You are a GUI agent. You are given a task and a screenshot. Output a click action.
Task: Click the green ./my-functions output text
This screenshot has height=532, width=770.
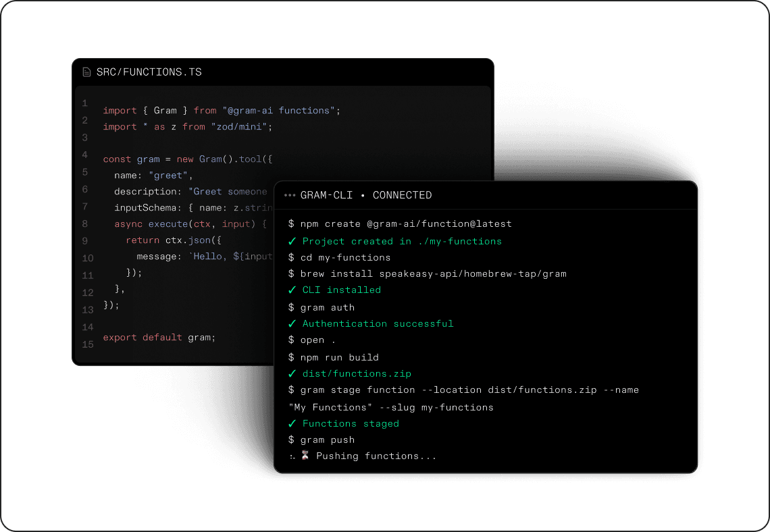pyautogui.click(x=459, y=241)
